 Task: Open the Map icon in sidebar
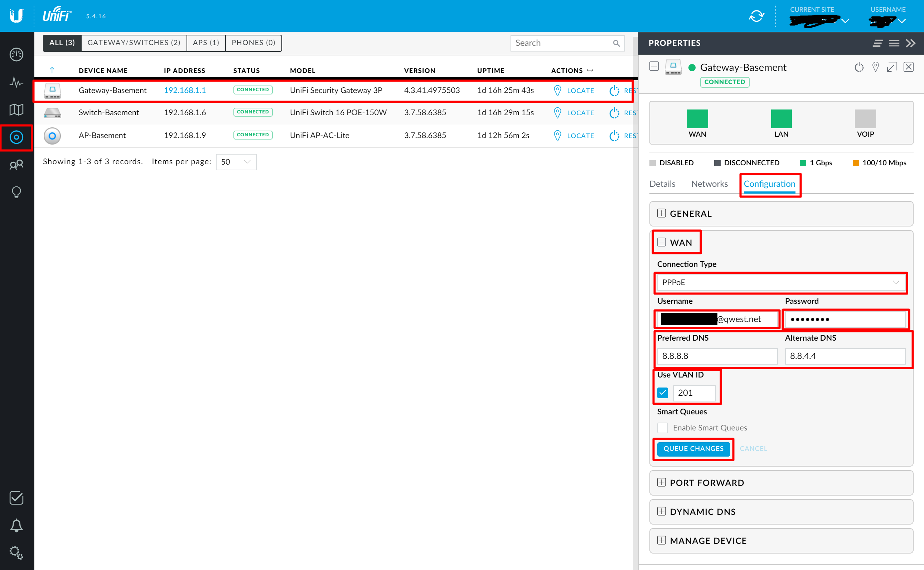[16, 110]
